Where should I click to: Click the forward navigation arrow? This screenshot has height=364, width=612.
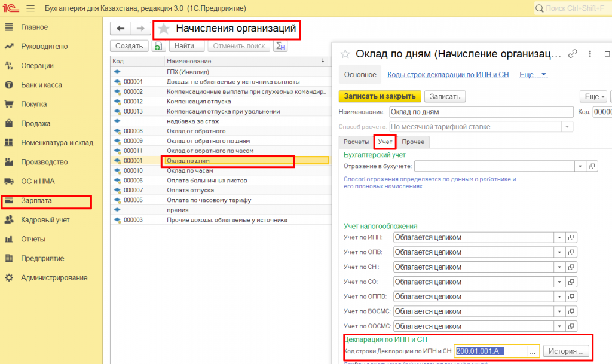(140, 29)
